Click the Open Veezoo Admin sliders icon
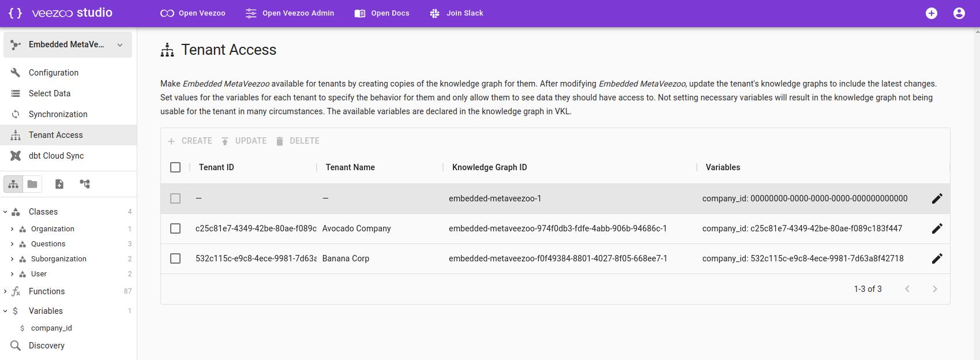 click(x=251, y=13)
